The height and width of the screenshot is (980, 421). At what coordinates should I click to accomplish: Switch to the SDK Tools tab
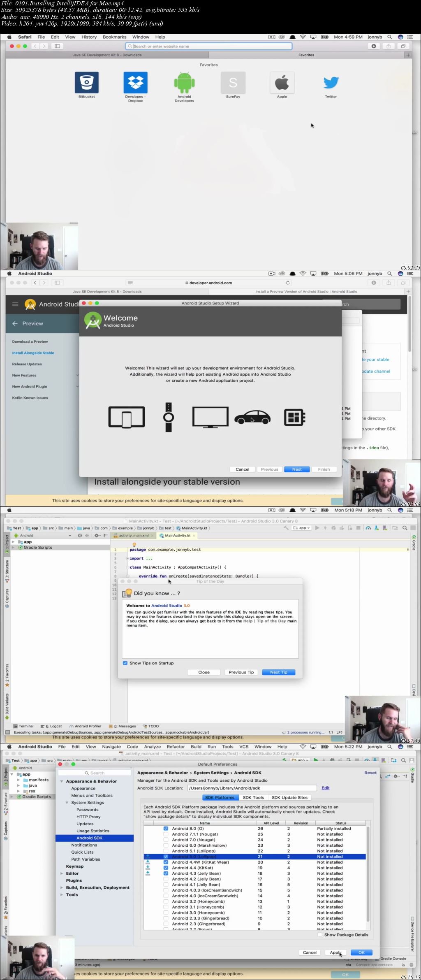pyautogui.click(x=253, y=797)
